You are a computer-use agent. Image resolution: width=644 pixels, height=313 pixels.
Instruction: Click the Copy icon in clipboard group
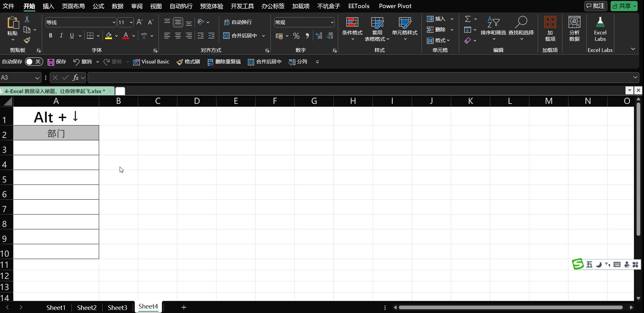[x=27, y=30]
